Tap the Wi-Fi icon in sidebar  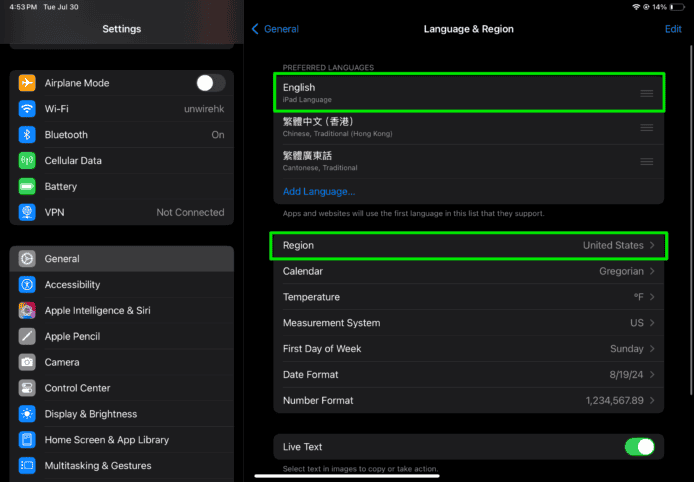coord(27,109)
